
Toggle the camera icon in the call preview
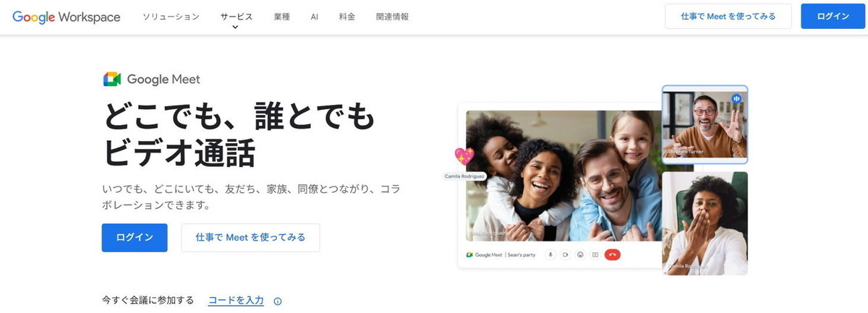pyautogui.click(x=566, y=254)
